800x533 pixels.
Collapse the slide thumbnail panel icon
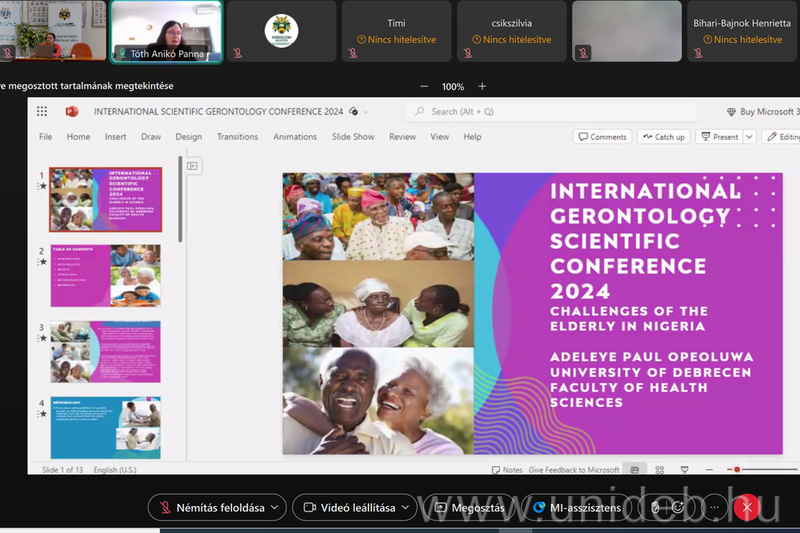coord(193,166)
